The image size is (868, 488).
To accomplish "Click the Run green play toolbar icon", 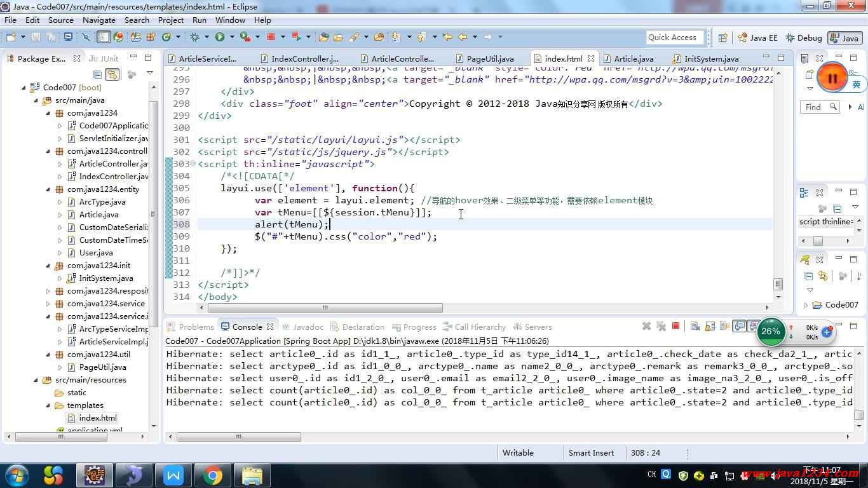I will point(220,37).
